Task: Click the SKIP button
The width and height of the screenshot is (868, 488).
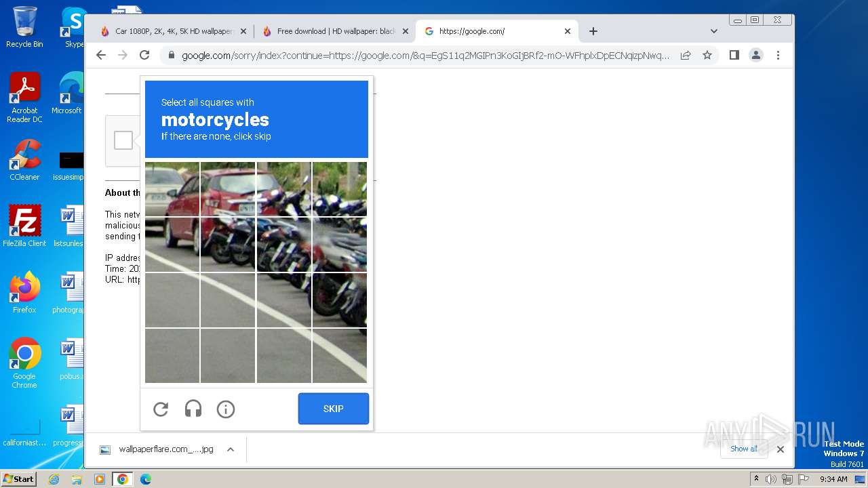Action: tap(334, 409)
